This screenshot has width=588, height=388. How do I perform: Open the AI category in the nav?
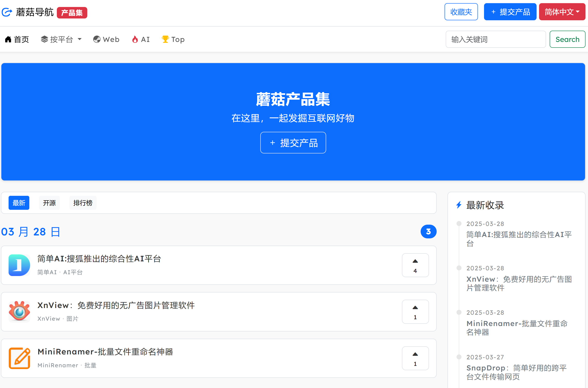tap(141, 39)
